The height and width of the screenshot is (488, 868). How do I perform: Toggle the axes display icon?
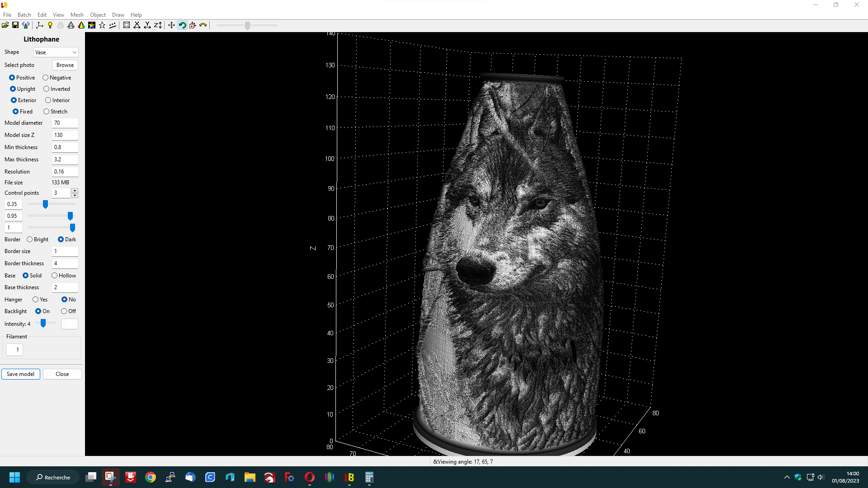pyautogui.click(x=40, y=25)
